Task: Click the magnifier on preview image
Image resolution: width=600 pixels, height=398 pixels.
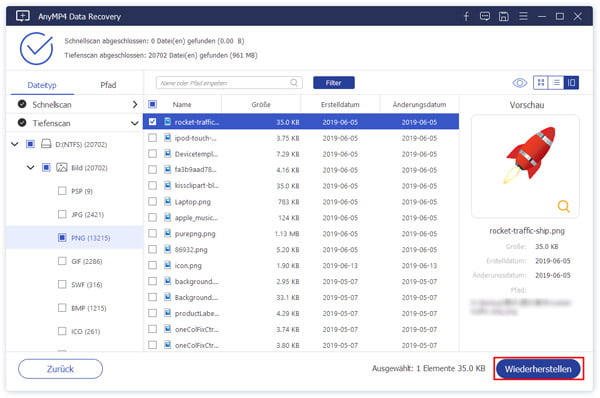Action: (x=563, y=206)
